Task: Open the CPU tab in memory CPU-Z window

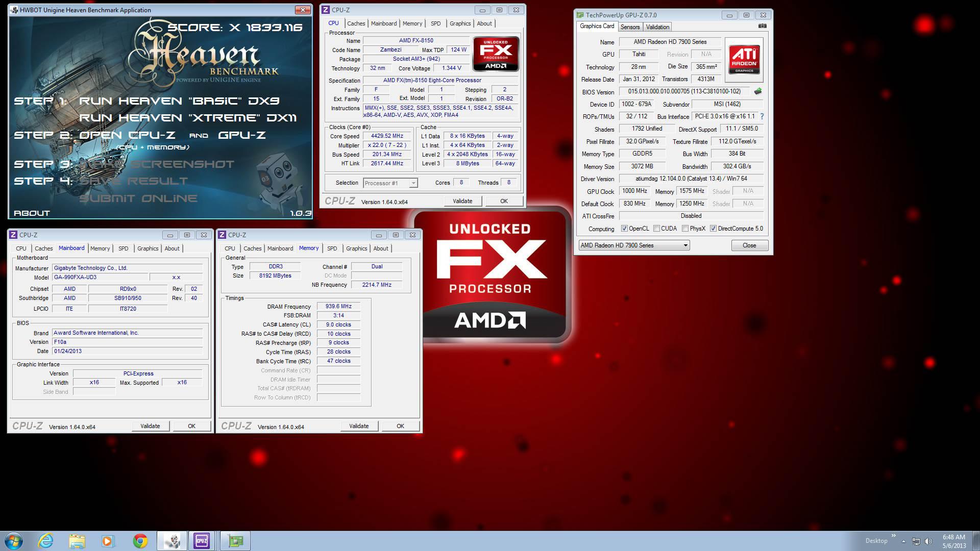Action: click(230, 248)
